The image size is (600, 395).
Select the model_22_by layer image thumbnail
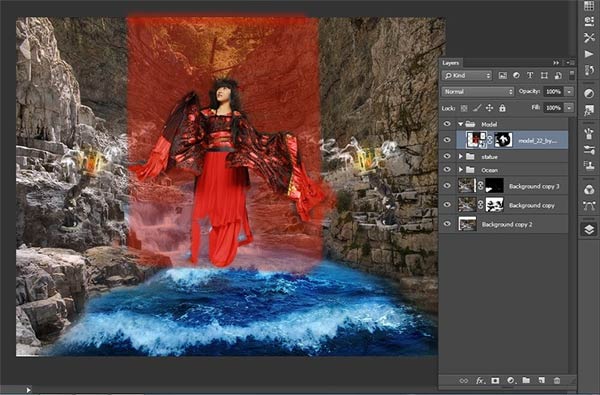coord(476,140)
